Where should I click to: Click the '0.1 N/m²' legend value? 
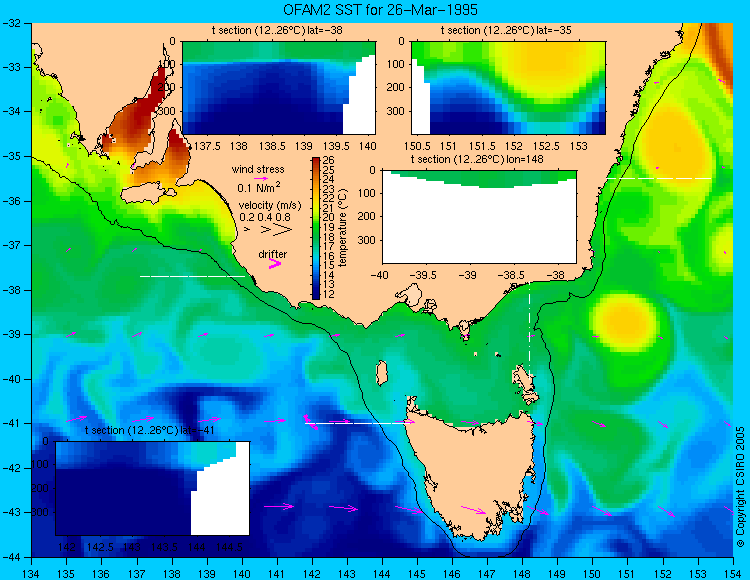(259, 187)
